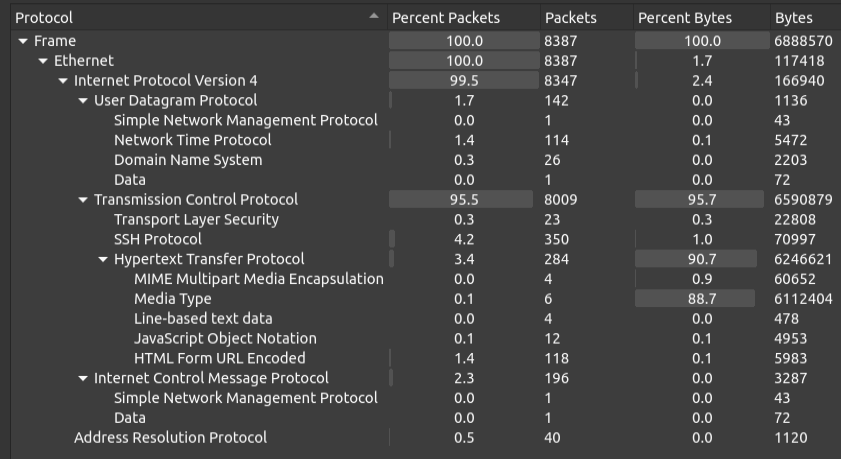
Task: Select the SSH Protocol row
Action: click(x=157, y=239)
